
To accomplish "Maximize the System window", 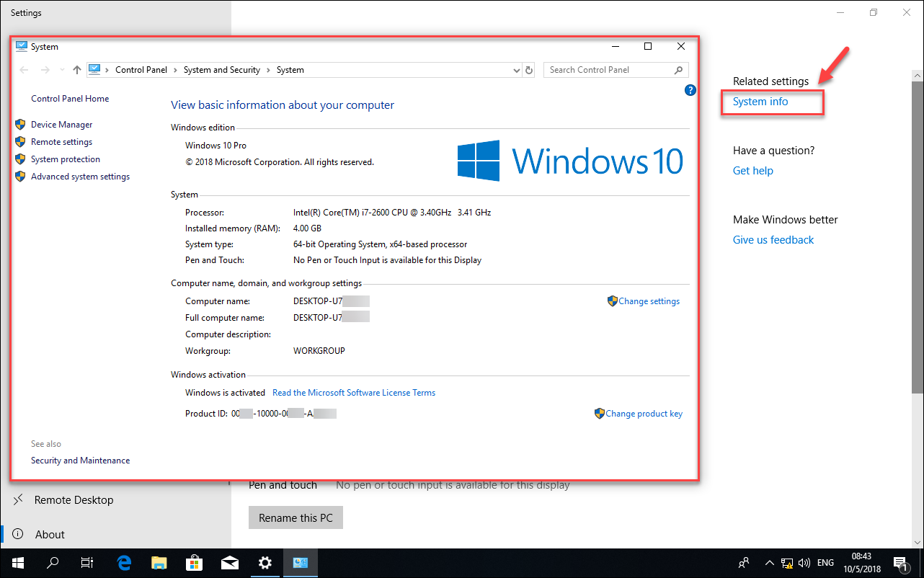I will coord(647,46).
